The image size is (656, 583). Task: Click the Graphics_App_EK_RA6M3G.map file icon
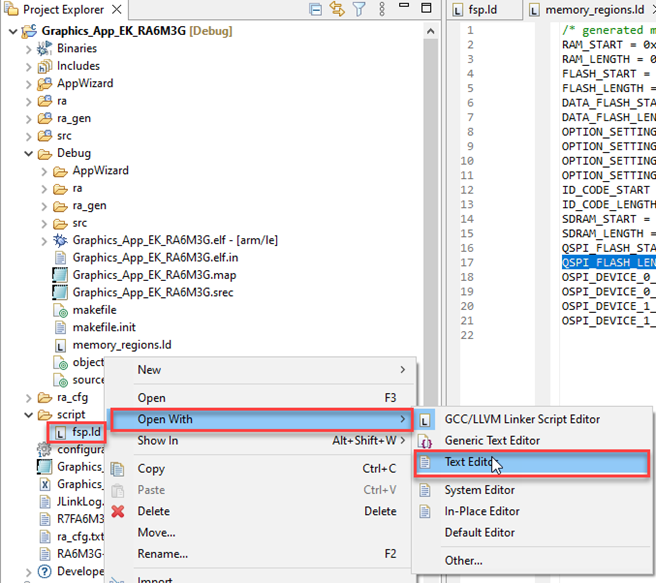click(x=60, y=275)
